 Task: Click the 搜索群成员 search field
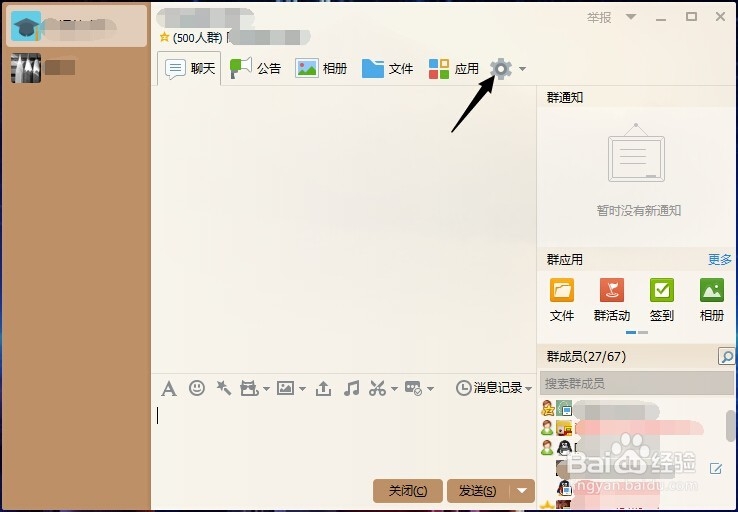pos(636,384)
